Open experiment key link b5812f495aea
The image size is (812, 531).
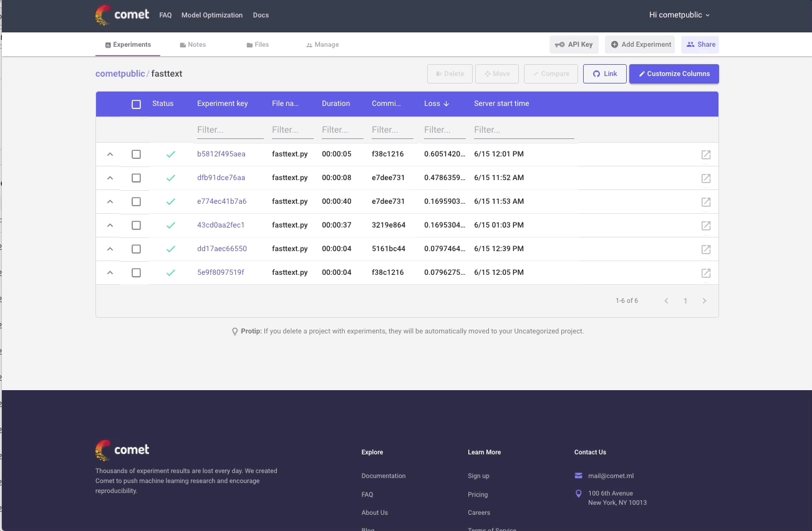(221, 154)
